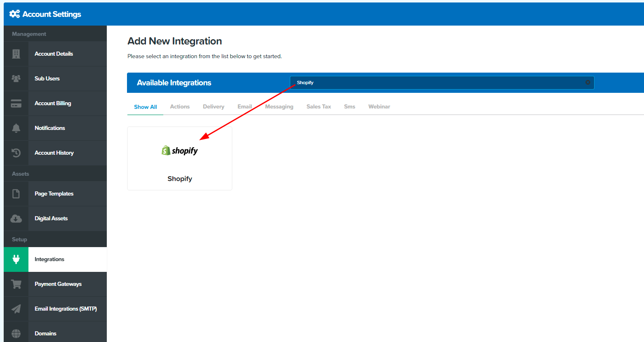Open Sub Users page
Viewport: 644px width, 342px height.
(x=55, y=78)
